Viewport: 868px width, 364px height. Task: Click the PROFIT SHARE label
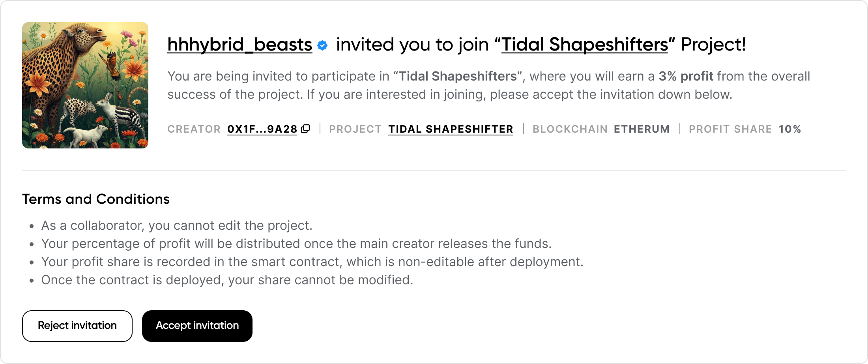[730, 129]
